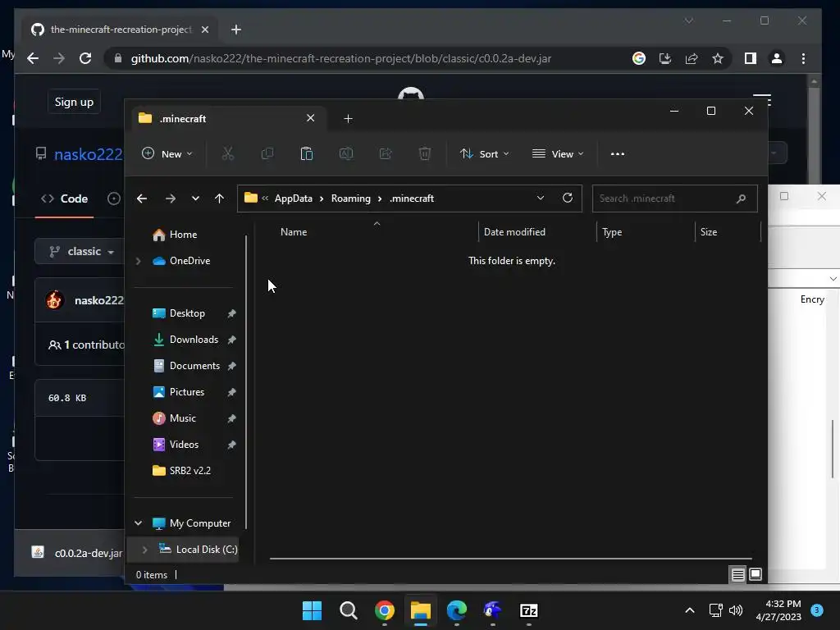The image size is (840, 630).
Task: Click the Google icon in address bar
Action: point(638,58)
